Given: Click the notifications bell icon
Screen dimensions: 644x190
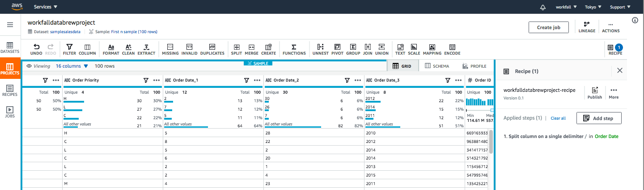Looking at the screenshot, I should [x=543, y=7].
